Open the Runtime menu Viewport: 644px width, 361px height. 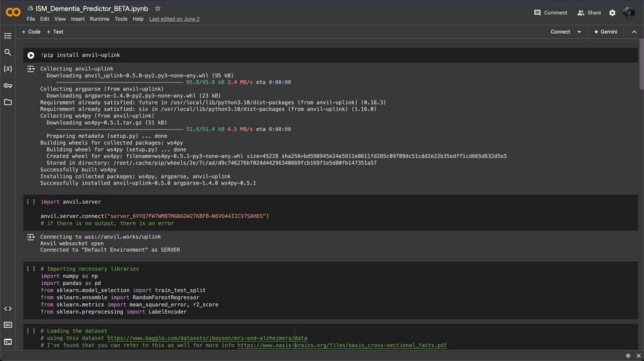point(99,19)
